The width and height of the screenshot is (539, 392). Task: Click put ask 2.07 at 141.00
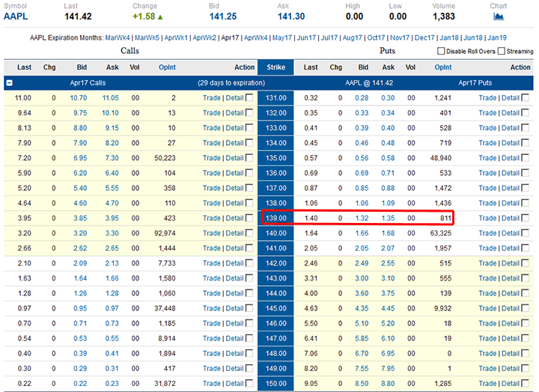(388, 248)
